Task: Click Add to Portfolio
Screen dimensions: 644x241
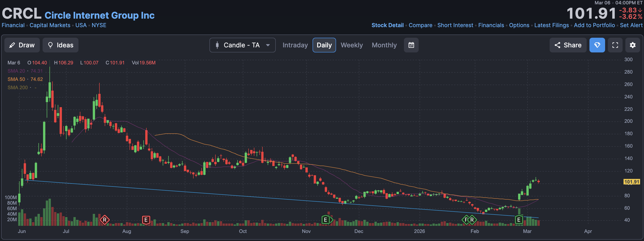Action: 594,25
